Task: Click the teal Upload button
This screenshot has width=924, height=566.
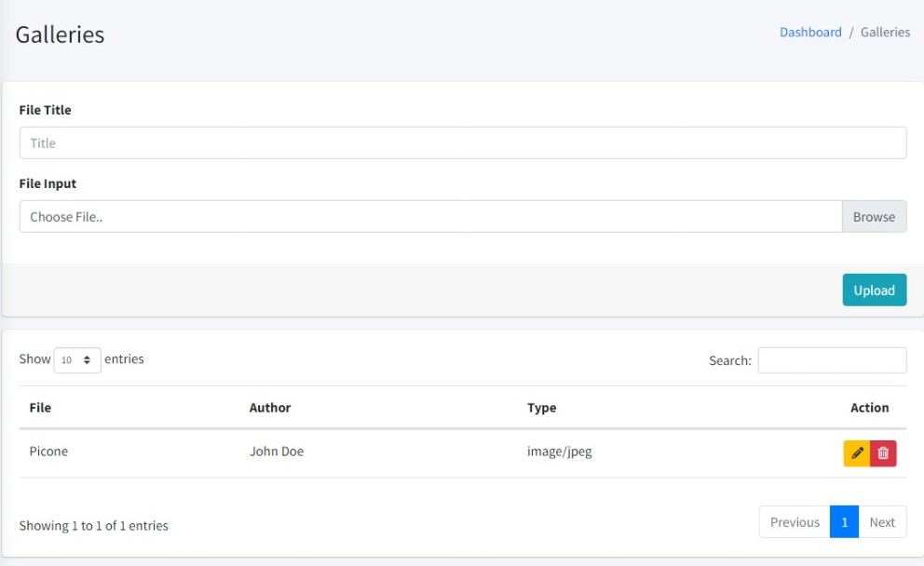Action: point(874,290)
